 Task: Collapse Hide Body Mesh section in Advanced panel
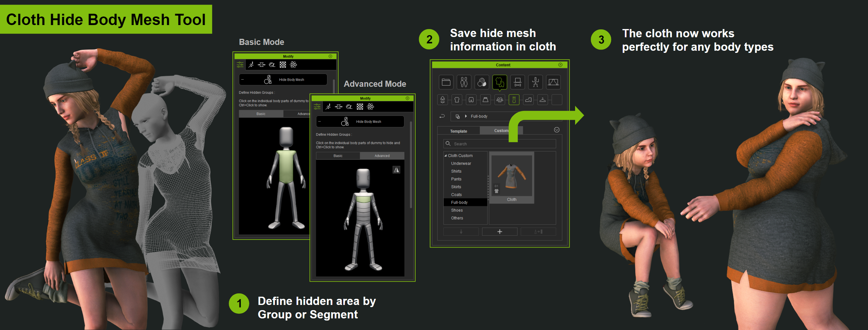319,122
